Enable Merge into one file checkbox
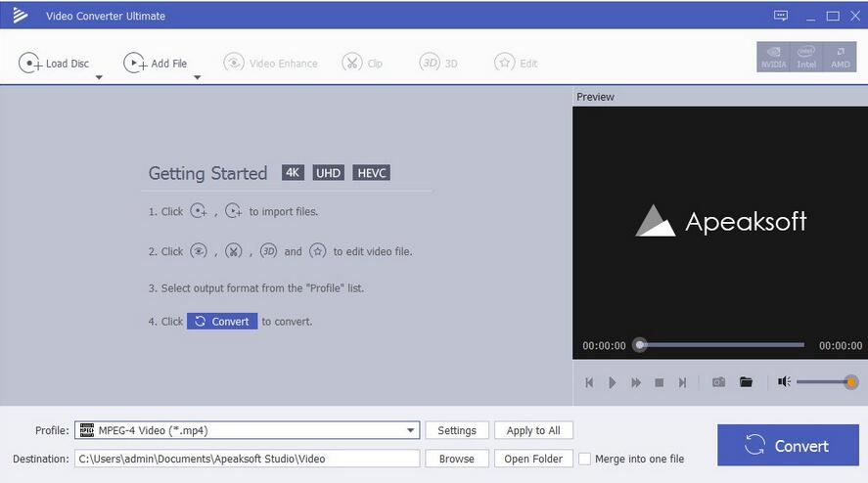Screen dimensions: 868x483 pos(584,460)
